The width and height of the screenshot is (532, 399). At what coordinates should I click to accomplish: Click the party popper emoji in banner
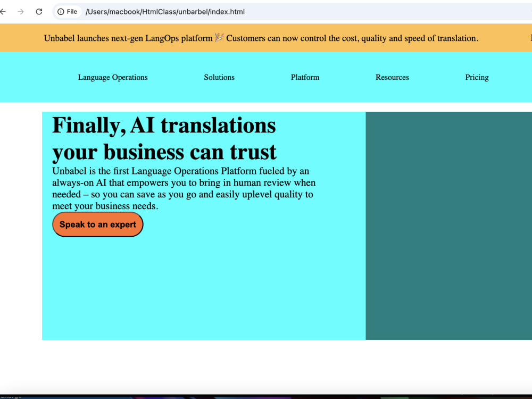[219, 37]
